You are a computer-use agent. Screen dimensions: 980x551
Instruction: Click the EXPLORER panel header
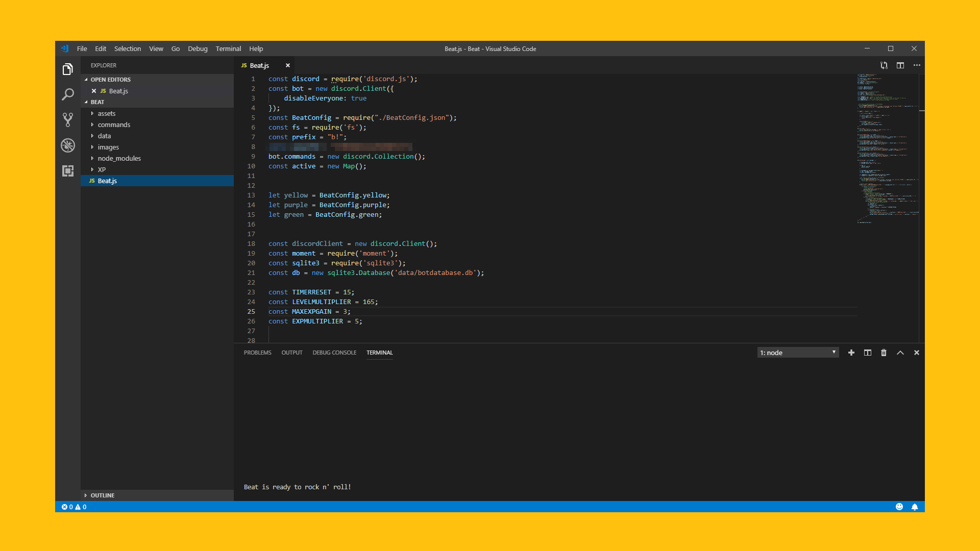pyautogui.click(x=104, y=65)
